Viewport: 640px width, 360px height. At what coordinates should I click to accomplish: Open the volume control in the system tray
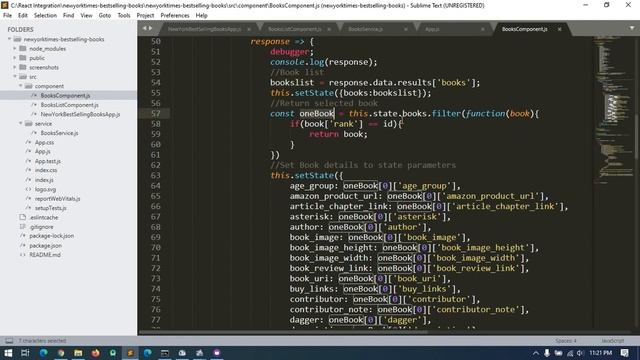click(580, 353)
